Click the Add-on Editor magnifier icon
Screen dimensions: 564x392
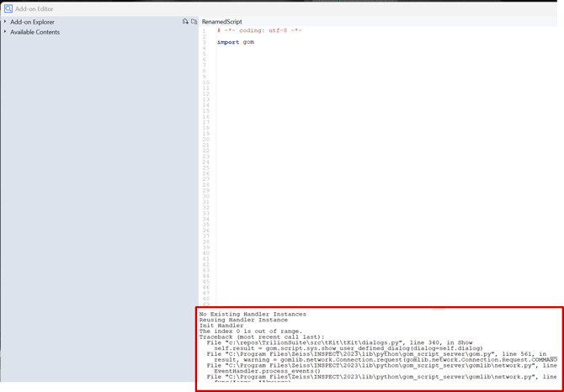tap(8, 8)
